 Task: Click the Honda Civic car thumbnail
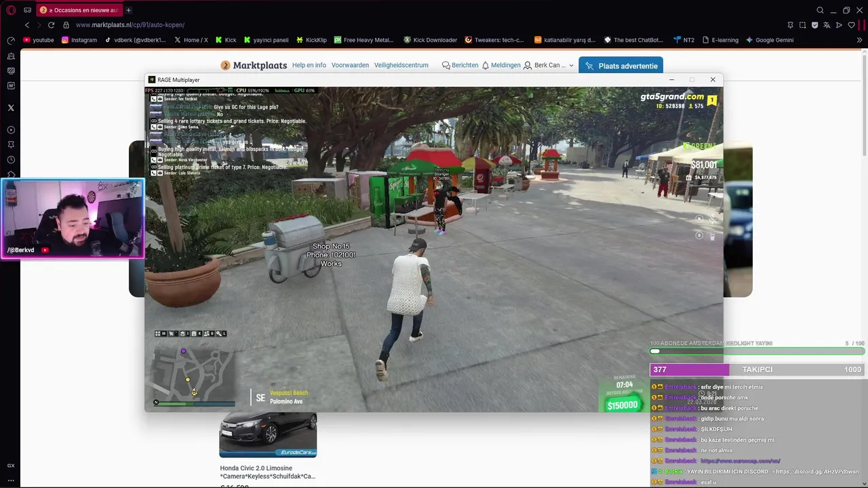(x=268, y=435)
